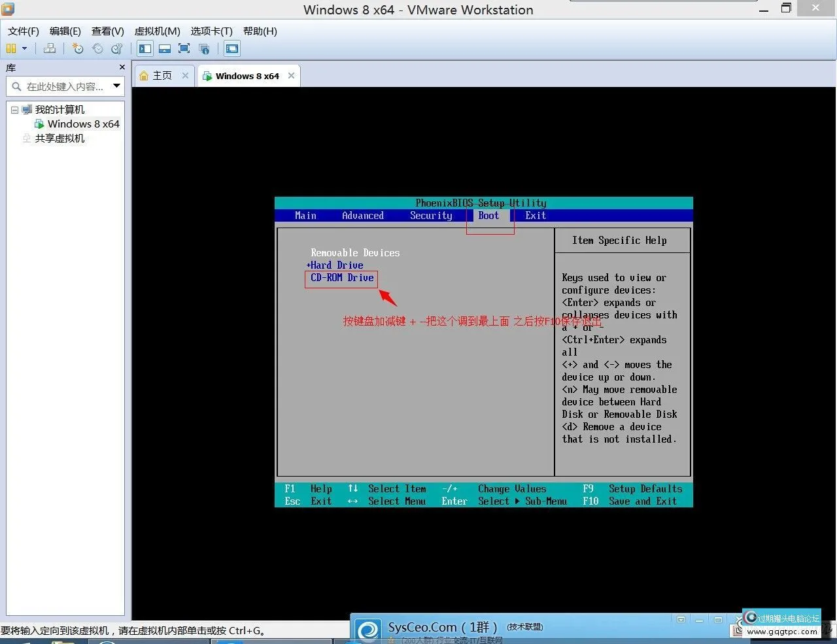Viewport: 837px width, 644px height.
Task: Toggle the library sidebar view icon
Action: point(145,48)
